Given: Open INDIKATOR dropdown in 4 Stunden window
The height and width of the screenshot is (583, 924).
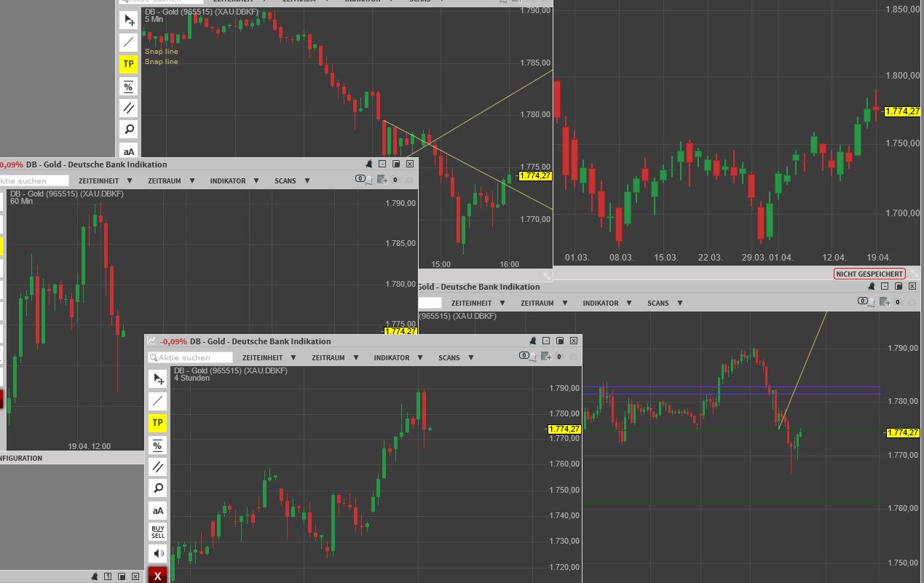Looking at the screenshot, I should (x=398, y=357).
